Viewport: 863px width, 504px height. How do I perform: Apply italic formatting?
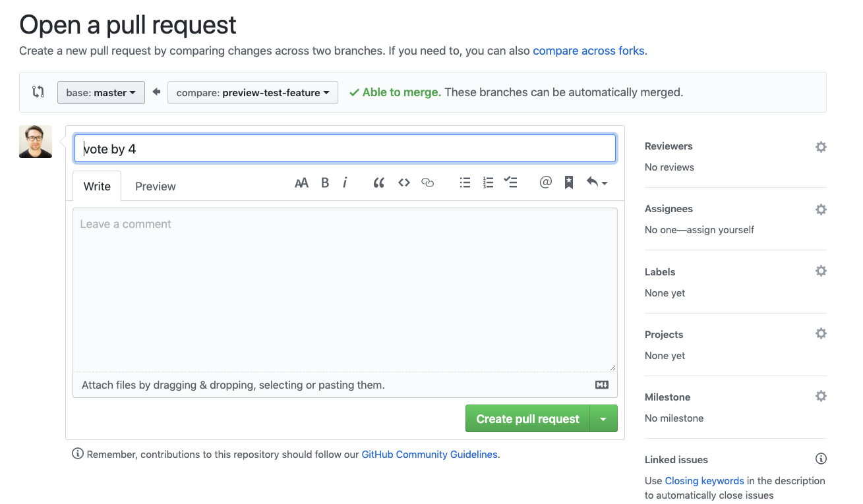345,182
